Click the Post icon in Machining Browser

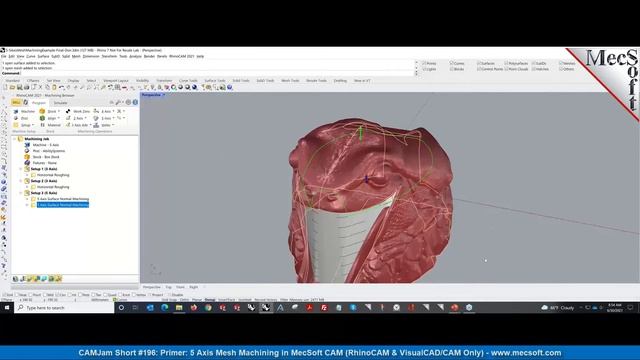[x=16, y=118]
